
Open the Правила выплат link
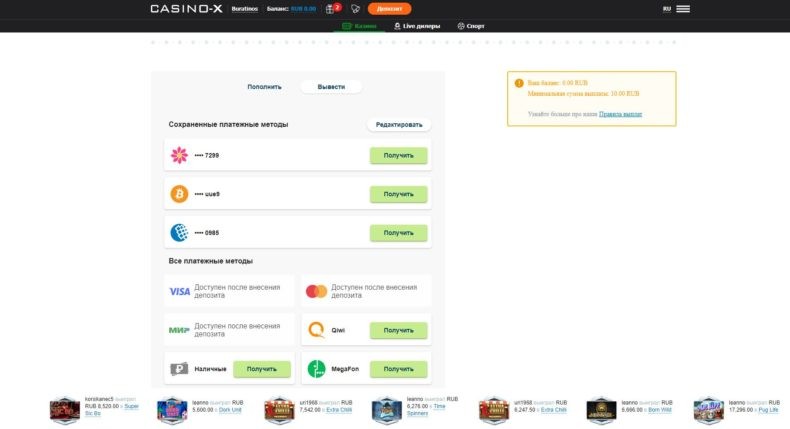pyautogui.click(x=620, y=114)
